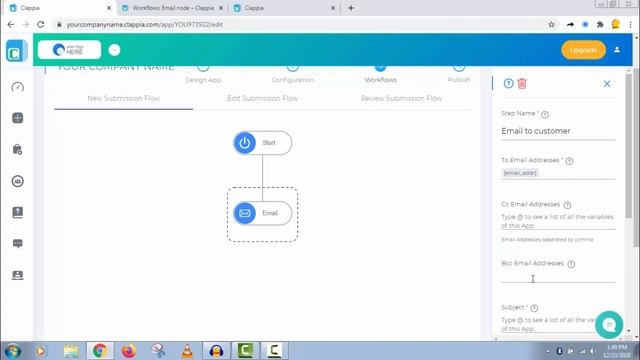Open the dashboard speedometer sidebar icon
The height and width of the screenshot is (360, 640).
tap(18, 87)
